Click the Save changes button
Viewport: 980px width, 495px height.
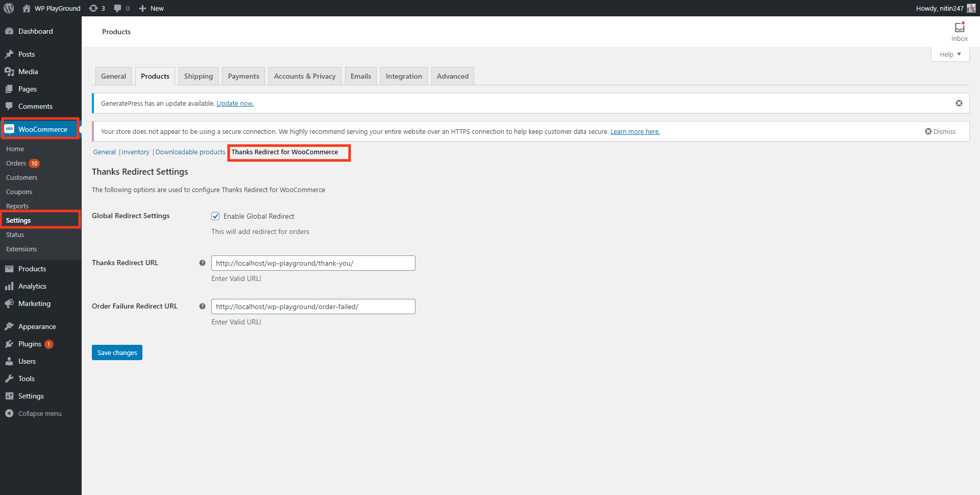coord(117,352)
